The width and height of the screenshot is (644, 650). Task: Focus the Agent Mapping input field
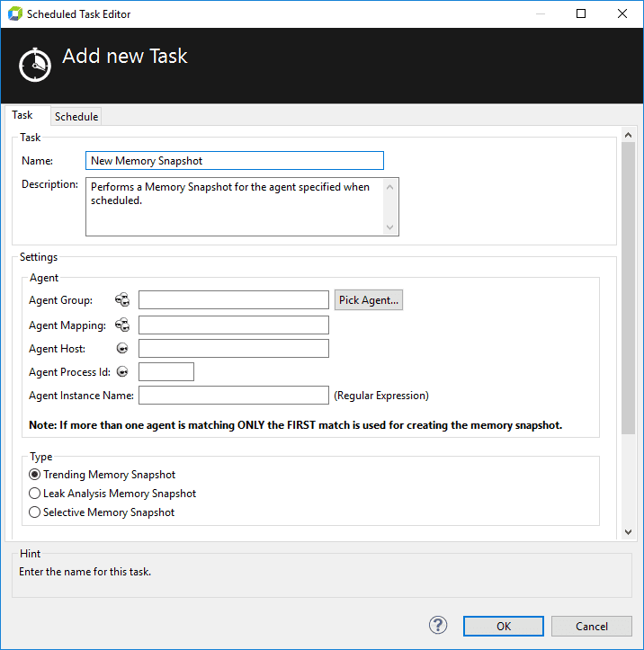pyautogui.click(x=234, y=325)
